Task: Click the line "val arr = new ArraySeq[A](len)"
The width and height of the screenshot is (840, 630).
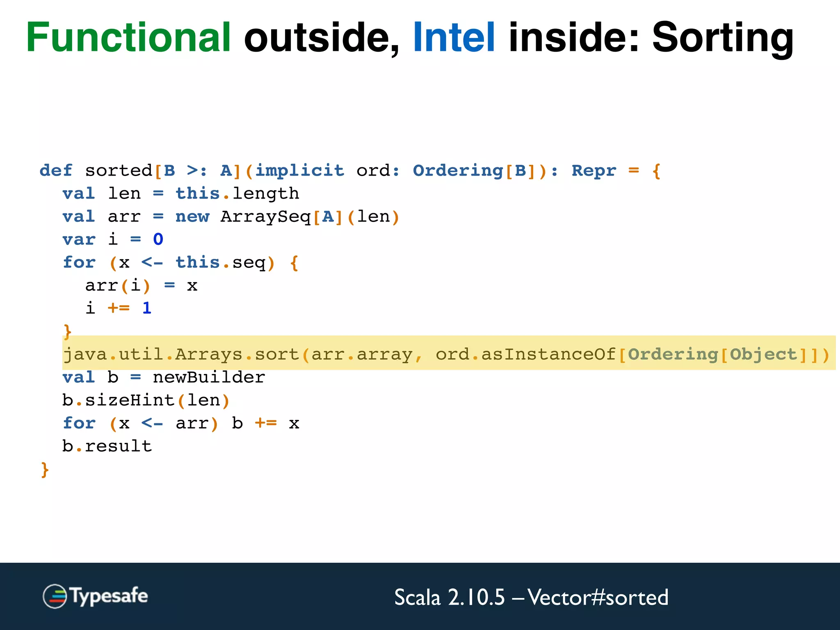Action: tap(231, 217)
